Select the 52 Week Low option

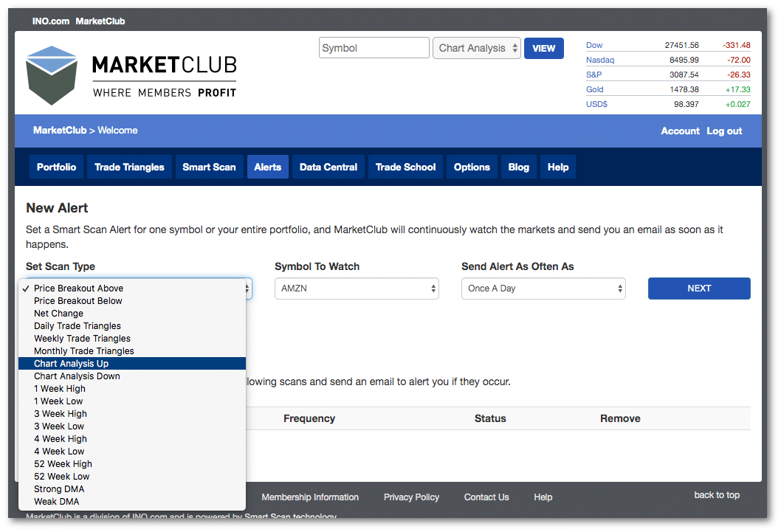[132, 476]
